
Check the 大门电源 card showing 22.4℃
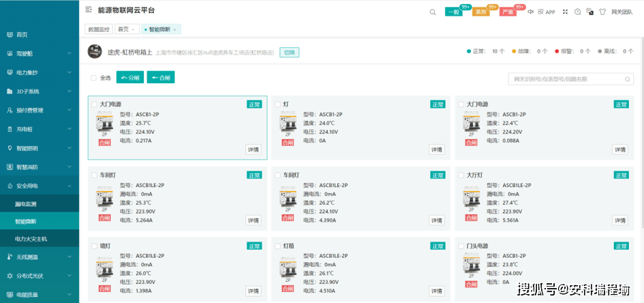click(x=461, y=104)
